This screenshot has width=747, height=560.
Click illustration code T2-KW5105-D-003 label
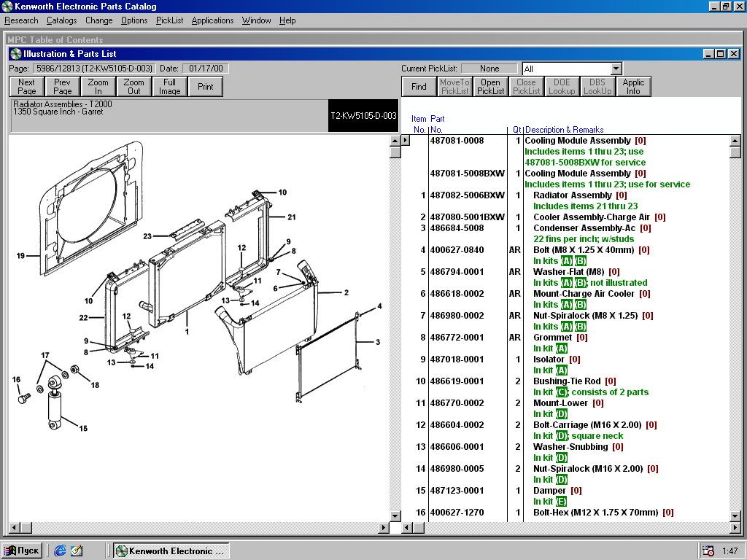pyautogui.click(x=363, y=116)
